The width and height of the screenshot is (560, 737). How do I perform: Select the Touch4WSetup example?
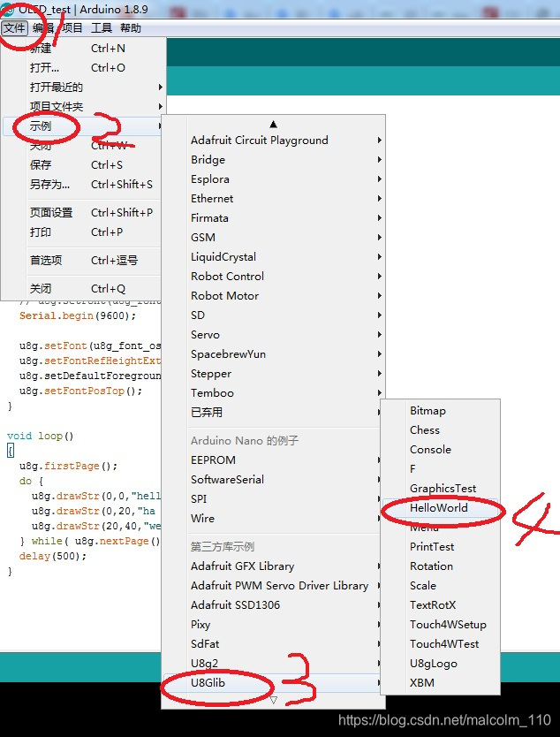pos(440,625)
